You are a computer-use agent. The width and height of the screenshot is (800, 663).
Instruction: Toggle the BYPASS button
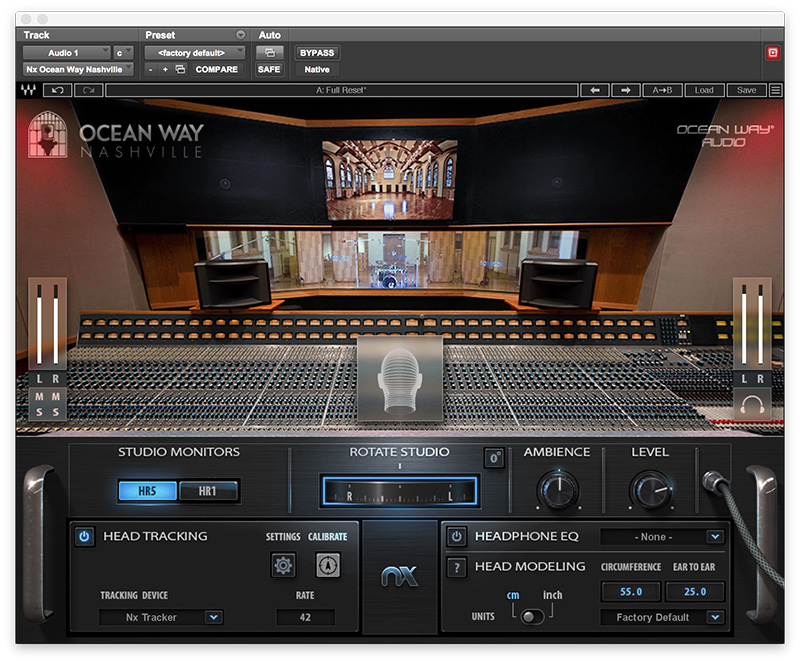coord(317,53)
